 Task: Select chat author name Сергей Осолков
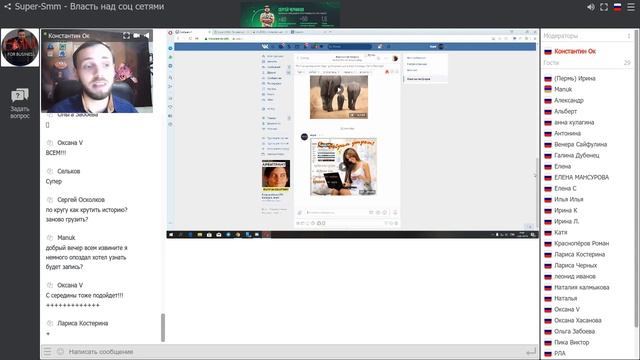pos(81,200)
